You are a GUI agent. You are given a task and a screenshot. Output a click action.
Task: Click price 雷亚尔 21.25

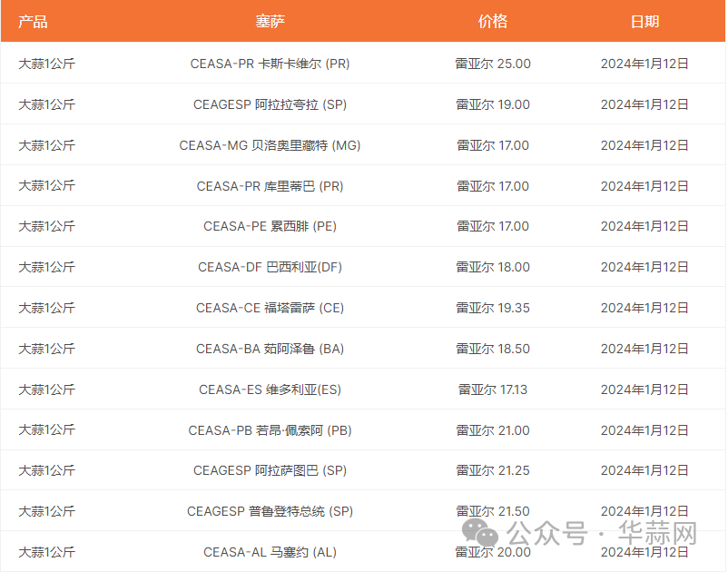click(x=493, y=470)
